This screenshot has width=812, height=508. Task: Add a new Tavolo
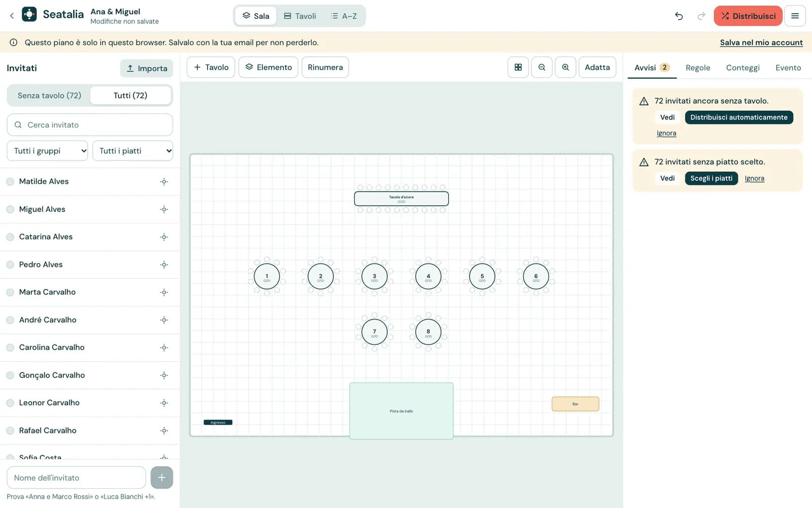click(x=211, y=67)
